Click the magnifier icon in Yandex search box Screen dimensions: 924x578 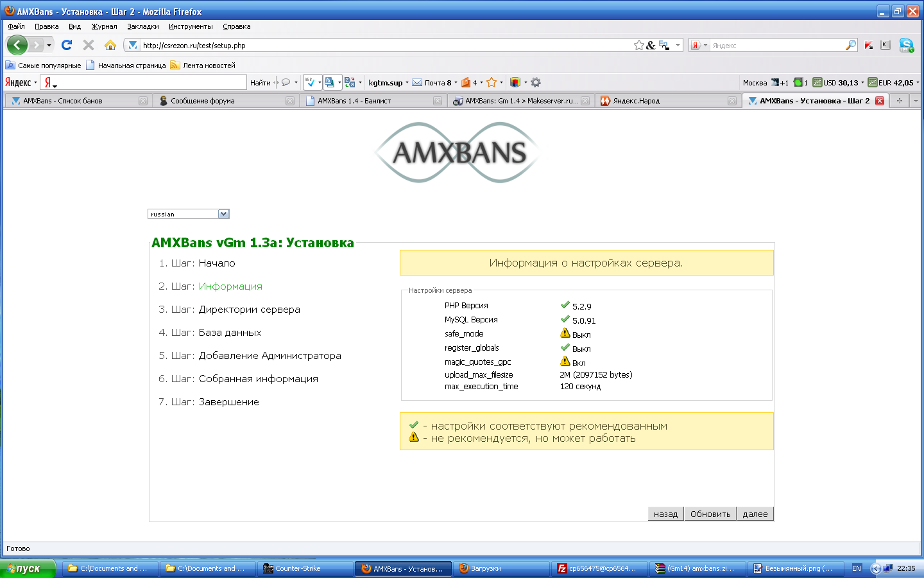click(851, 45)
